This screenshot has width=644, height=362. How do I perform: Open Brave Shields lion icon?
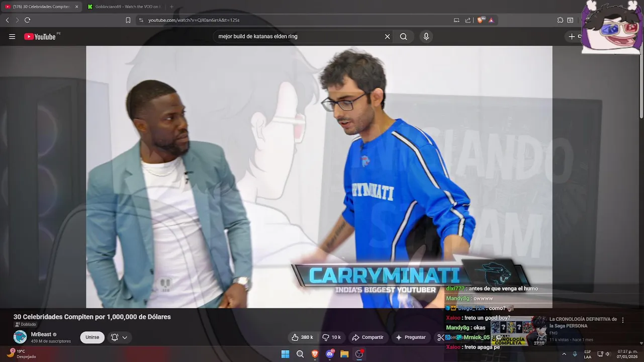pyautogui.click(x=481, y=20)
